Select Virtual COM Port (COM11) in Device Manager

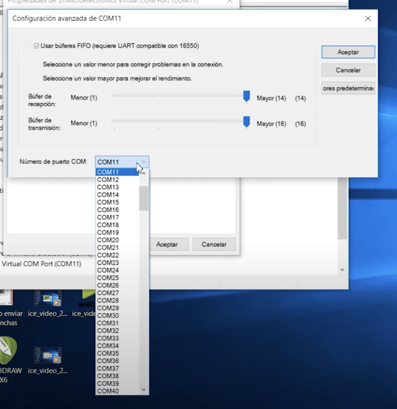coord(41,264)
